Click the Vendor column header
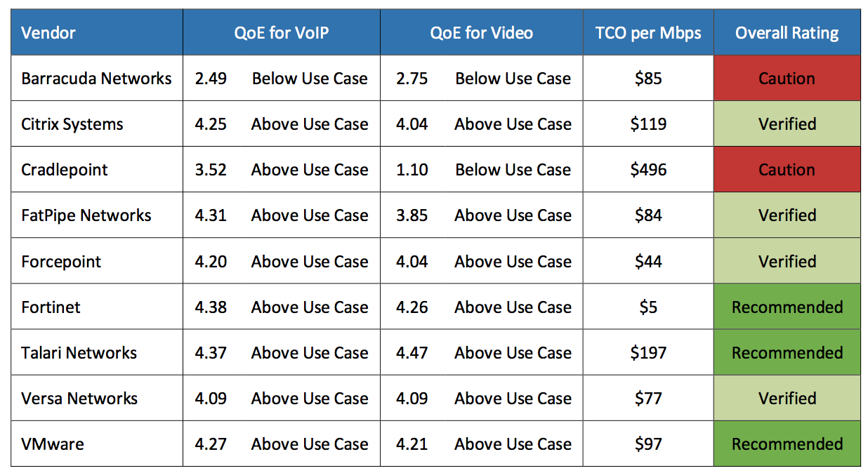The image size is (868, 473). coord(48,33)
